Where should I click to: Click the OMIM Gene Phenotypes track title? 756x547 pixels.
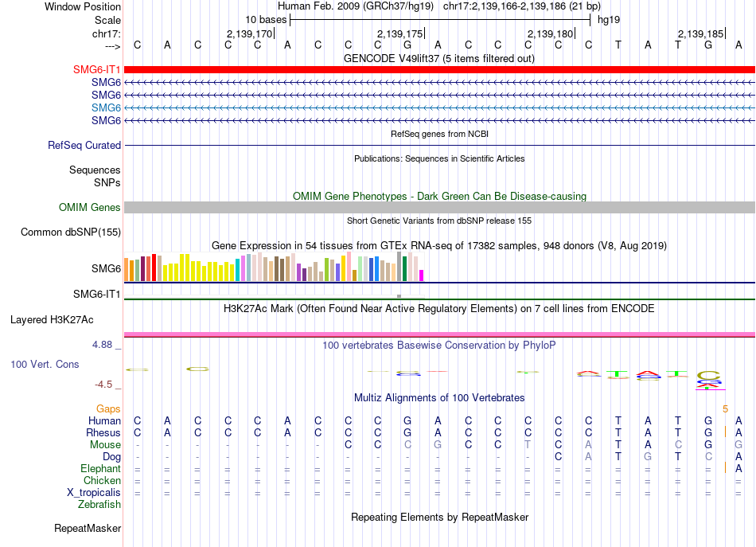439,197
